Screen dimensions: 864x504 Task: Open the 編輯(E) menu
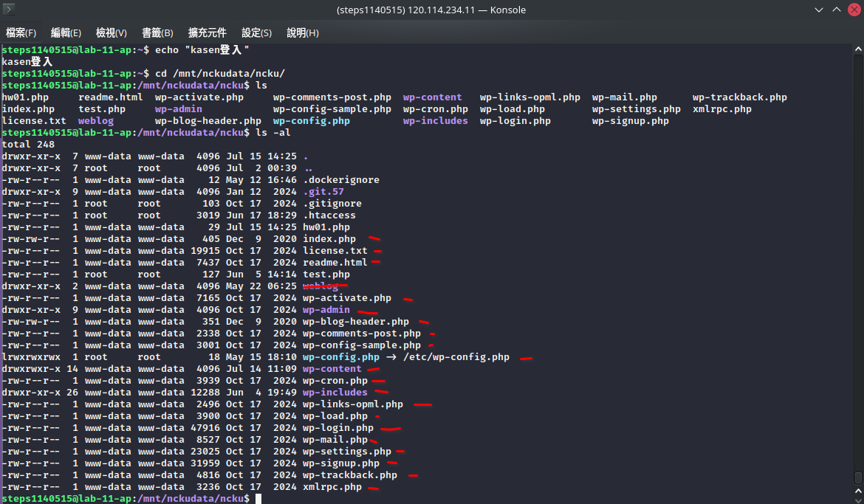(66, 33)
